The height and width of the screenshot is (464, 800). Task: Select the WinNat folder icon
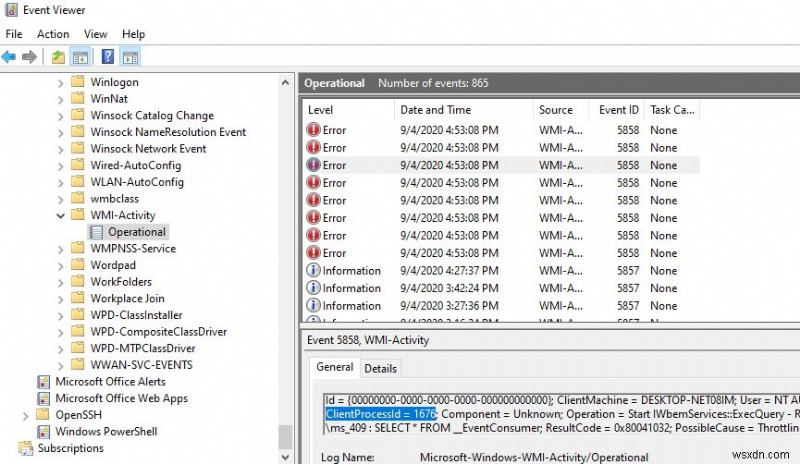[78, 98]
